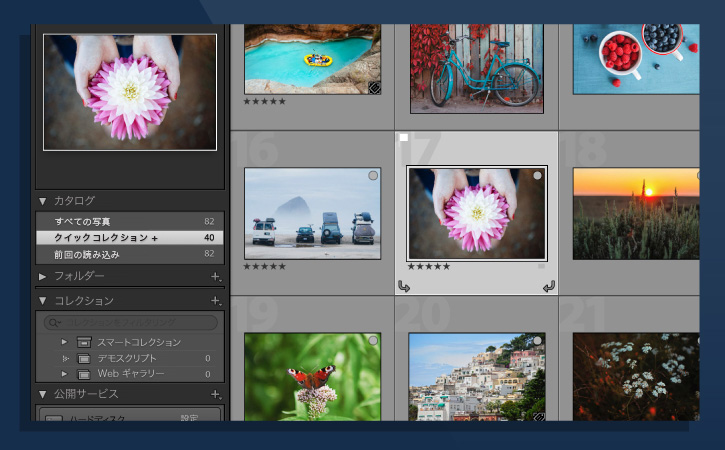Screen dimensions: 725x450
Task: Click the フォルダー panel title
Action: [x=79, y=276]
